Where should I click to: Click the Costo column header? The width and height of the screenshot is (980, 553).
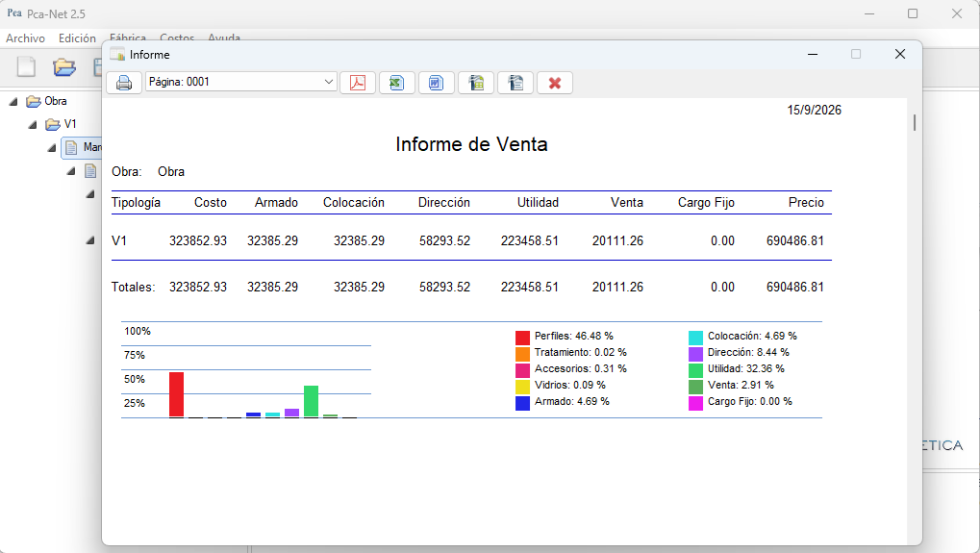(210, 203)
